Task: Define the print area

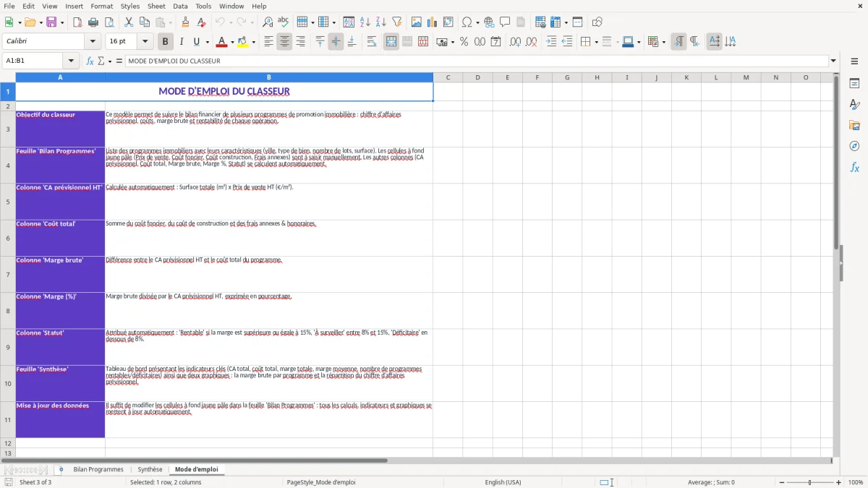Action: [x=540, y=22]
